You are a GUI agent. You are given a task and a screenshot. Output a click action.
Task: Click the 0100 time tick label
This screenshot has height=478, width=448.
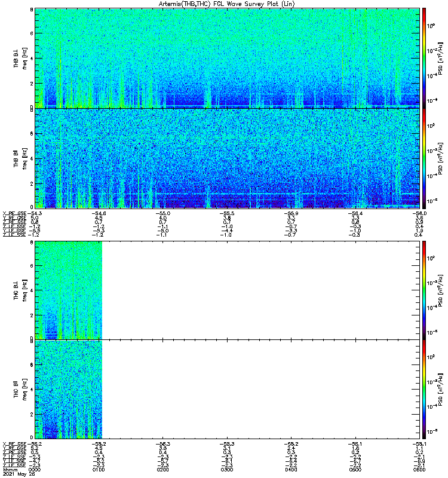tap(99, 470)
